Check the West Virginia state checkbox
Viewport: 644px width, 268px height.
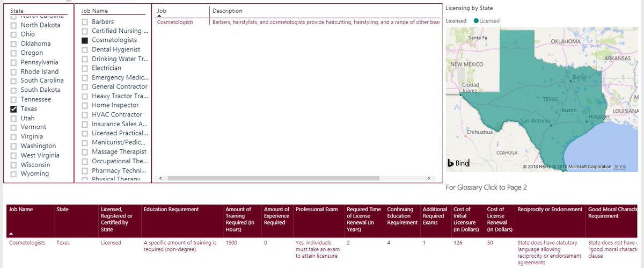(x=14, y=156)
